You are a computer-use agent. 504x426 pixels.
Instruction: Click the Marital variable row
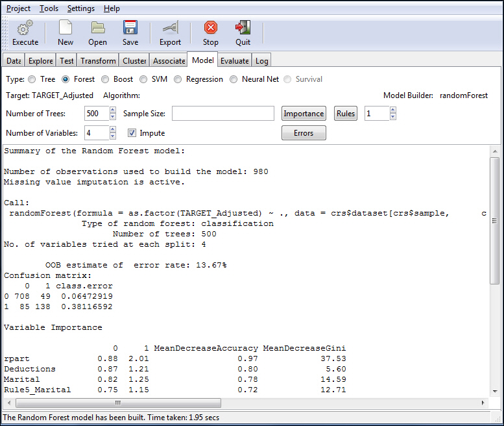pos(175,379)
